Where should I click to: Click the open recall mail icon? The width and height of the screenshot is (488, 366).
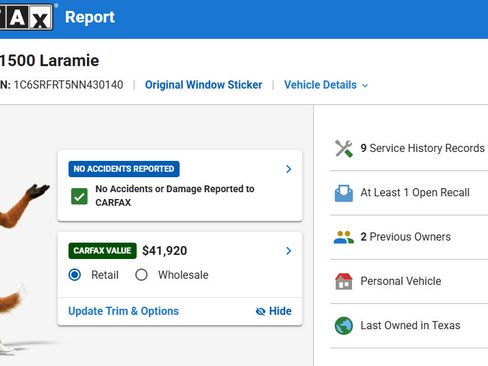click(x=344, y=193)
